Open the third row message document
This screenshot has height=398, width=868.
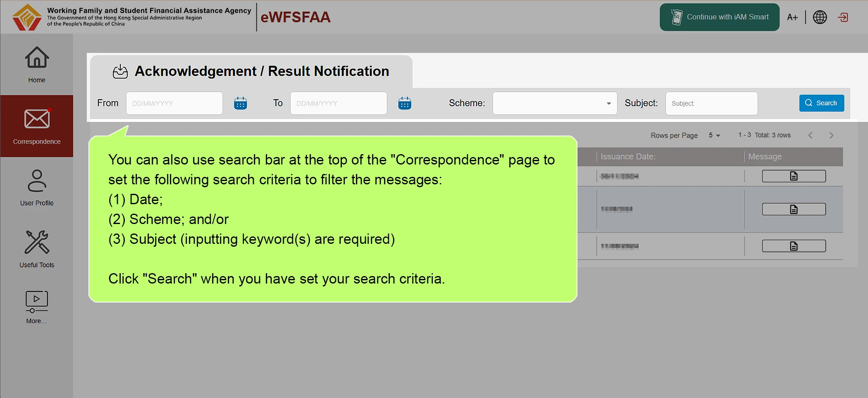pyautogui.click(x=794, y=246)
